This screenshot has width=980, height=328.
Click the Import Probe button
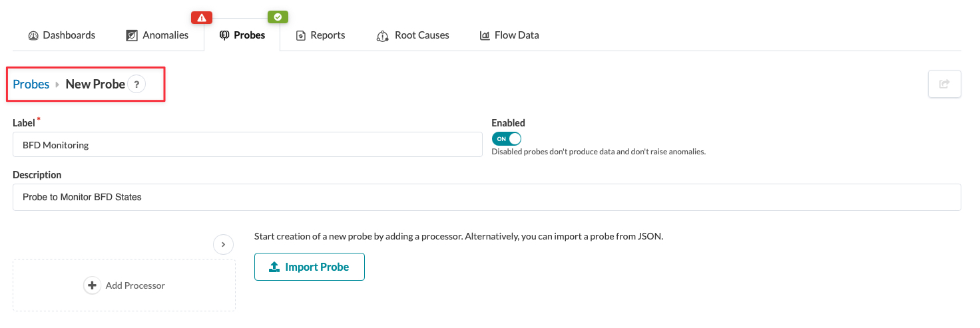point(310,267)
